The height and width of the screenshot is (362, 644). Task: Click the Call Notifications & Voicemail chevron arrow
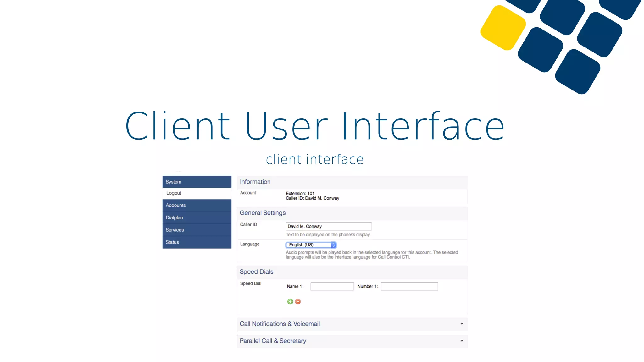tap(462, 324)
